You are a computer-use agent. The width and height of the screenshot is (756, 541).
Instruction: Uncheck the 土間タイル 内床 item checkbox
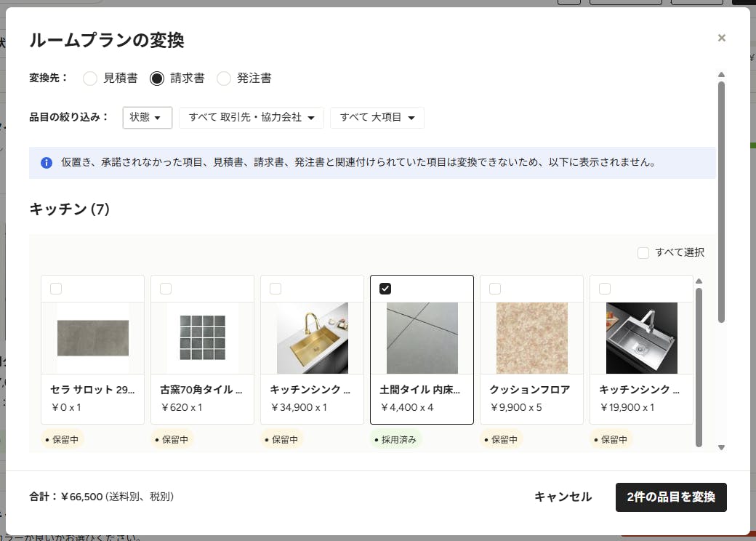[385, 289]
